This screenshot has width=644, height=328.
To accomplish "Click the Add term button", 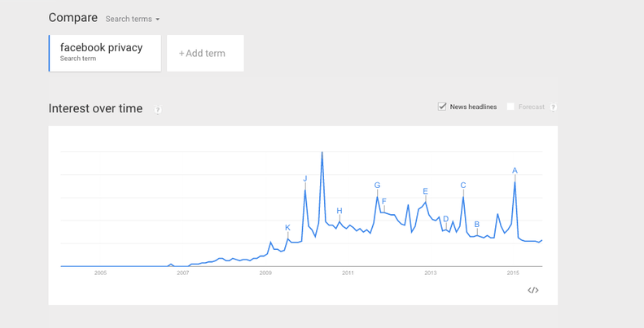I will tap(204, 54).
